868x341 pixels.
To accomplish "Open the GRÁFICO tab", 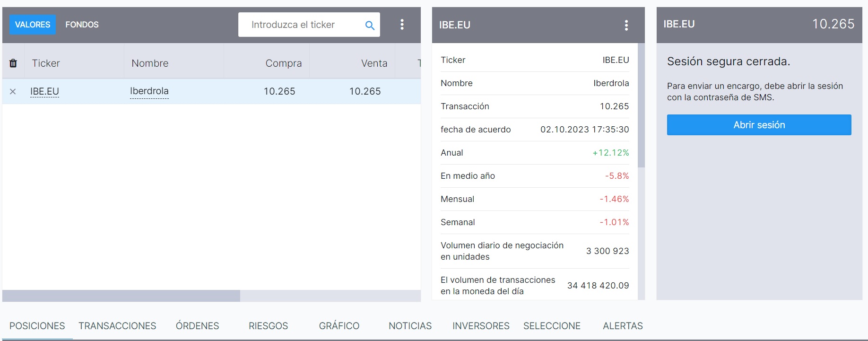I will tap(339, 326).
